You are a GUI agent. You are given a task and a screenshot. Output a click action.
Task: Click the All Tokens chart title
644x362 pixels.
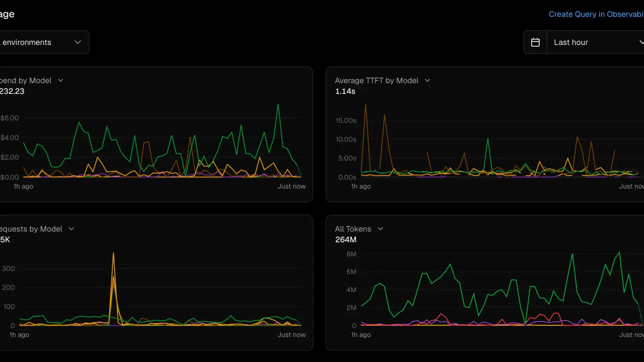coord(353,229)
